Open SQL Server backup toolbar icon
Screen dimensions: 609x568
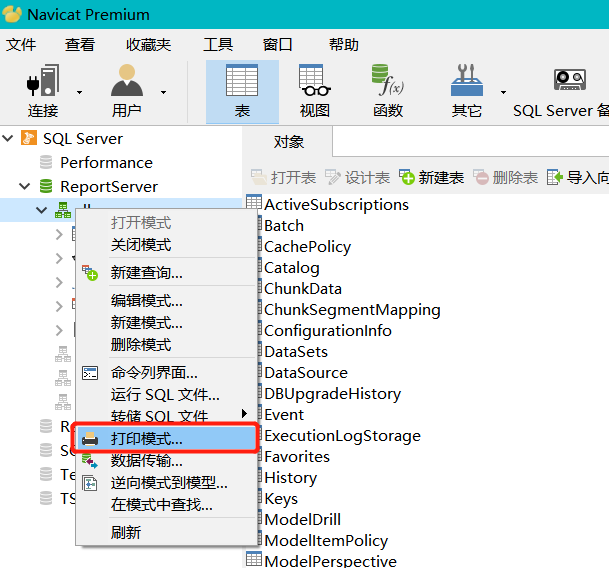click(570, 80)
